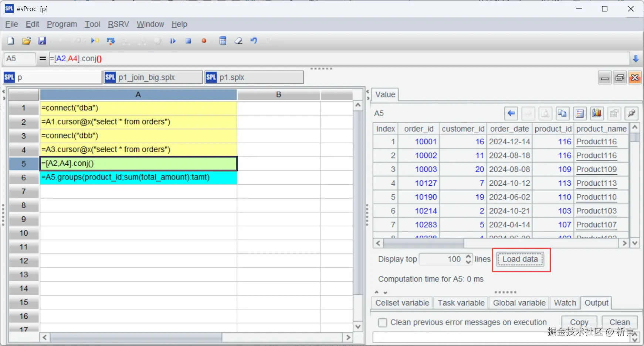Click the grid horizontal scrollbar left arrow

click(45, 337)
